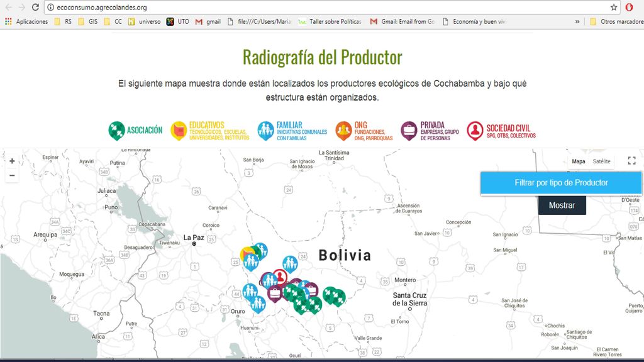Click the Tacna map label
This screenshot has height=362, width=644.
(101, 313)
